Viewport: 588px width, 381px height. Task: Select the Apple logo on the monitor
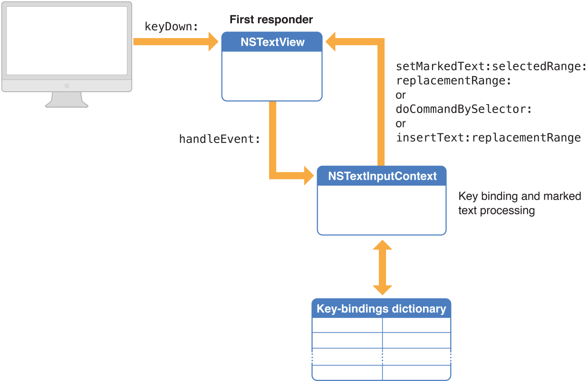point(67,86)
